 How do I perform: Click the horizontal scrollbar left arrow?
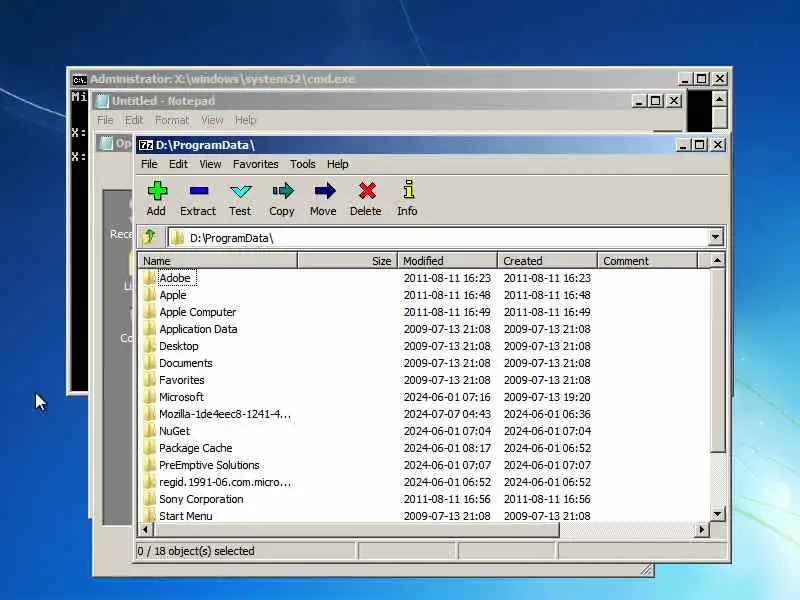(145, 530)
